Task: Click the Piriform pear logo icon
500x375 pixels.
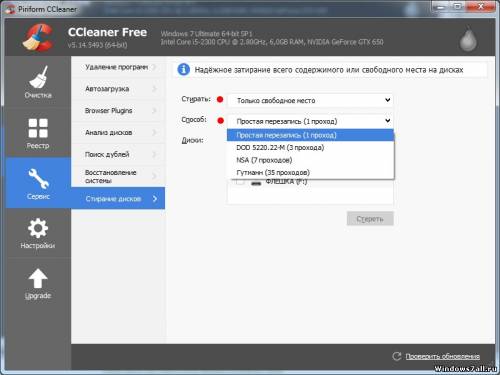Action: [468, 39]
